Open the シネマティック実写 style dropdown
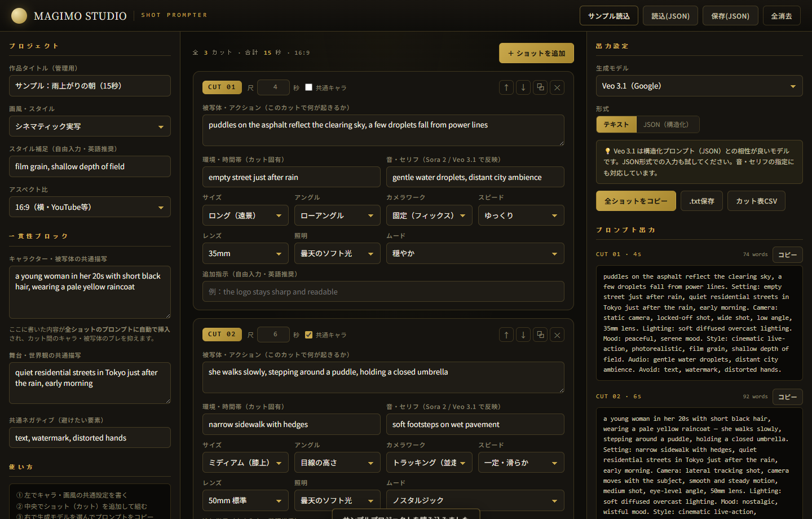The height and width of the screenshot is (519, 812). coord(90,126)
